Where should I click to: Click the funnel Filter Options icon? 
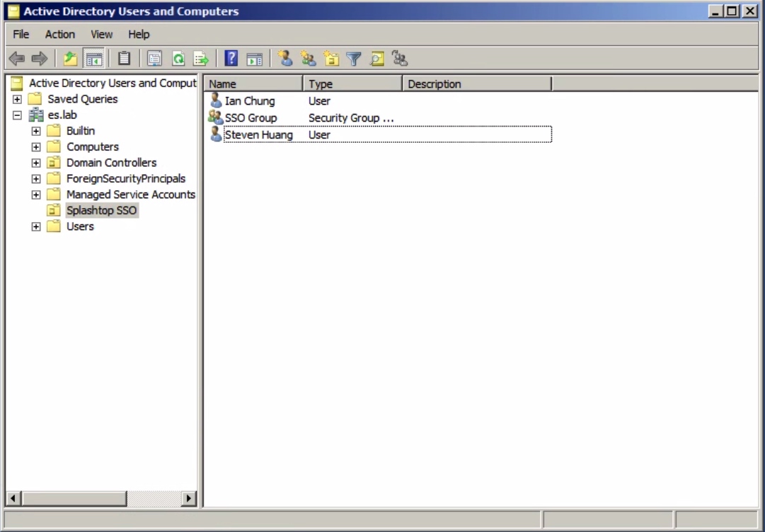tap(354, 59)
